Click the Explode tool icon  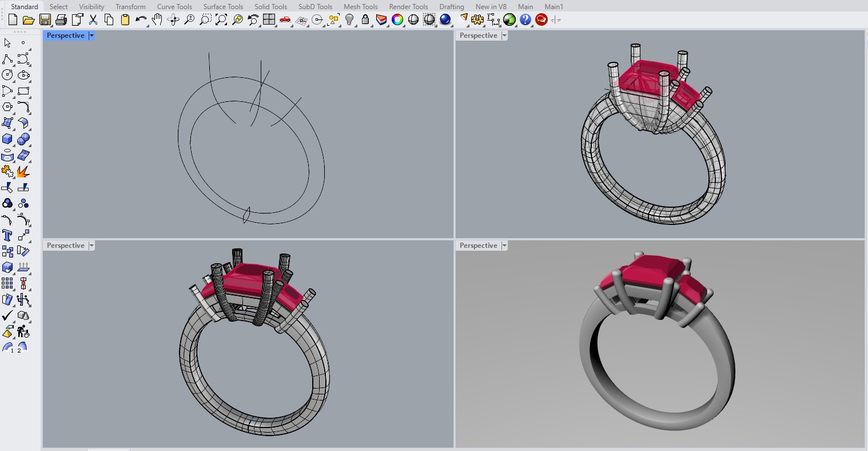(23, 172)
